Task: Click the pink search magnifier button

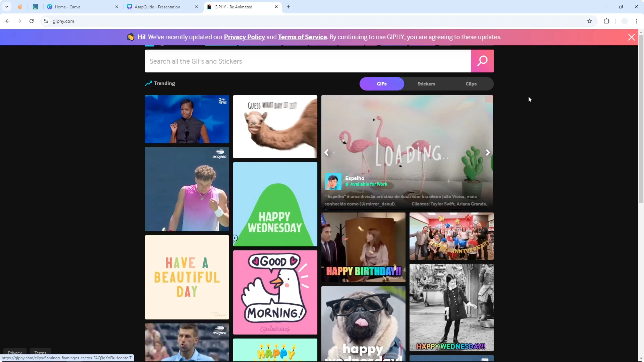Action: click(482, 61)
